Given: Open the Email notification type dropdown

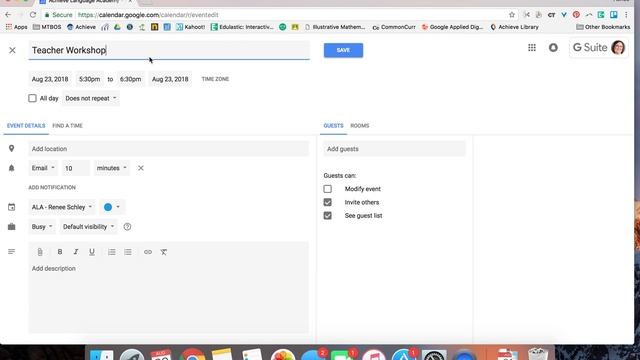Looking at the screenshot, I should point(43,168).
